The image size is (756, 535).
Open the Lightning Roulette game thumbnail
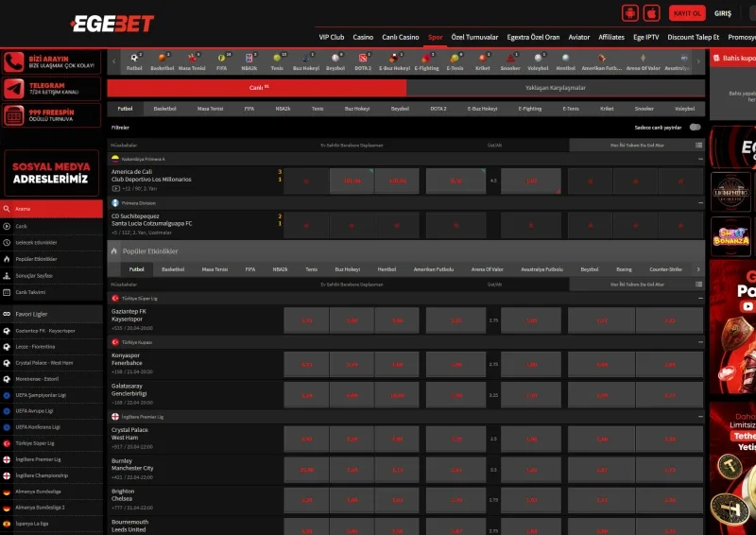tap(730, 192)
